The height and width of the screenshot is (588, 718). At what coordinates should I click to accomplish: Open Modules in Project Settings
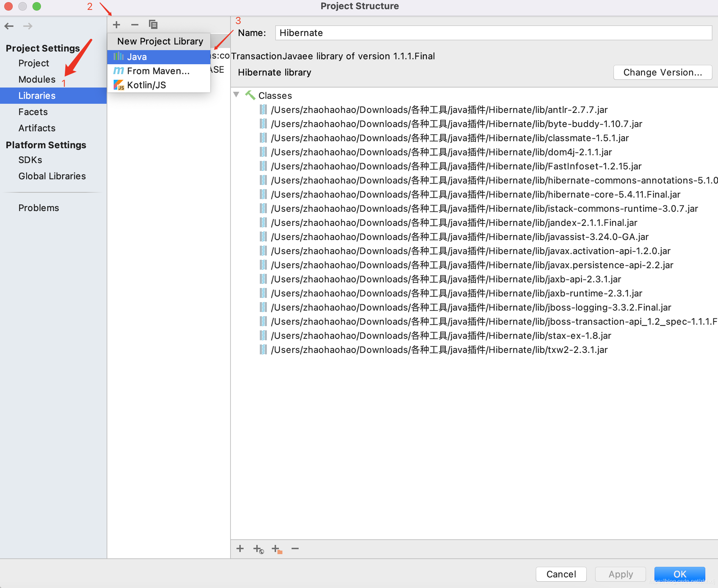tap(37, 79)
